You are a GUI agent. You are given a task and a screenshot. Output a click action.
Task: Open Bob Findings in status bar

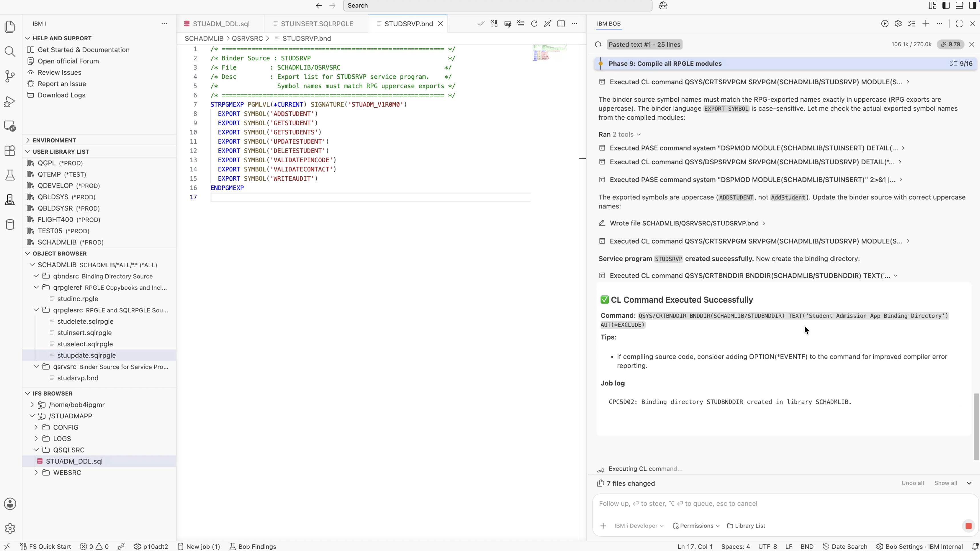253,546
